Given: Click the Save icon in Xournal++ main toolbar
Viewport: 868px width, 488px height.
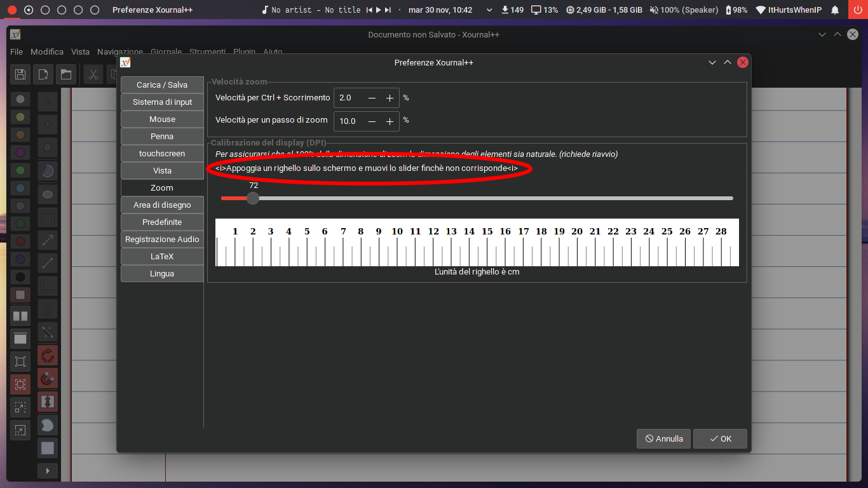Looking at the screenshot, I should 20,74.
